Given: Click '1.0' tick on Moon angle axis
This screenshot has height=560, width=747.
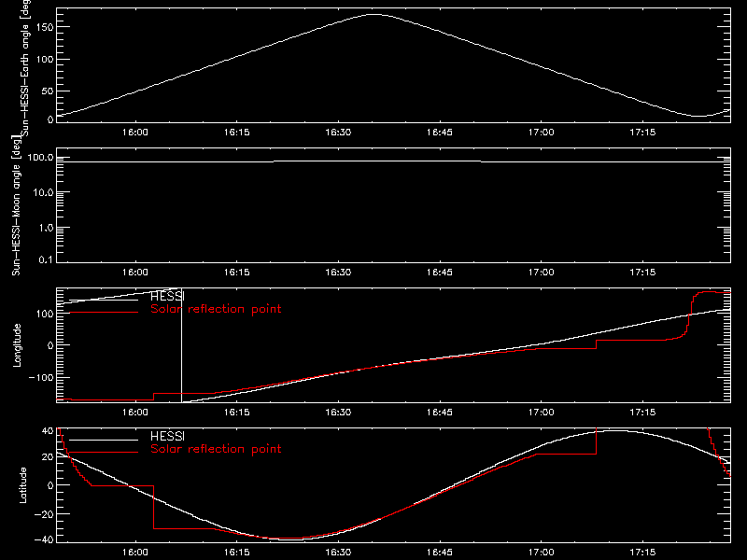Looking at the screenshot, I should [x=46, y=228].
